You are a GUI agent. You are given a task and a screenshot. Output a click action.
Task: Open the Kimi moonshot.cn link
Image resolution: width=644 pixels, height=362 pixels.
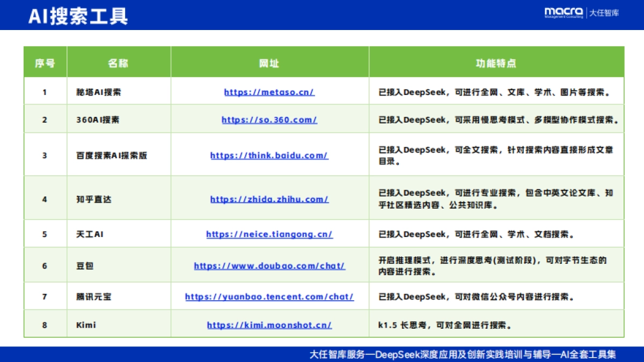pos(268,324)
